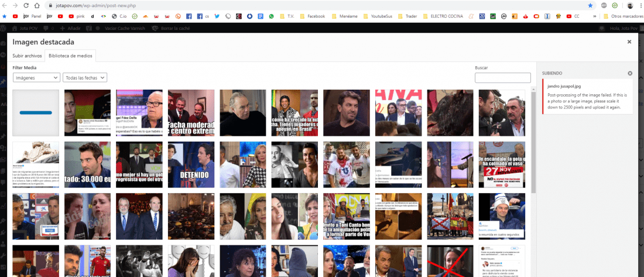The width and height of the screenshot is (644, 277).
Task: Select the 'Invito a Toni Canto' thumbnail
Action: point(347,216)
